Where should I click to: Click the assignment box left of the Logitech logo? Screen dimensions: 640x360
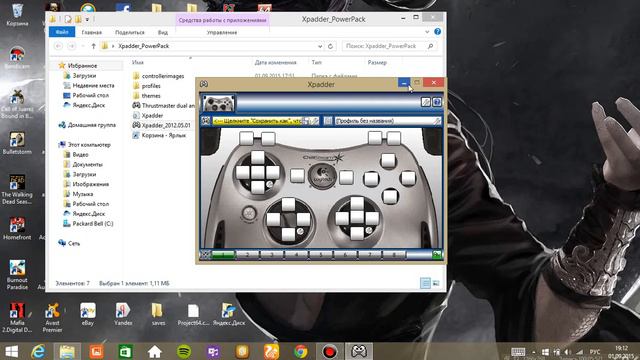[297, 176]
